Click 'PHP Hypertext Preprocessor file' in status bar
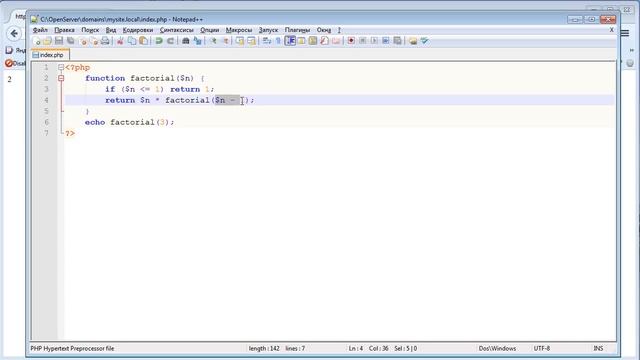This screenshot has width=640, height=360. (72, 349)
